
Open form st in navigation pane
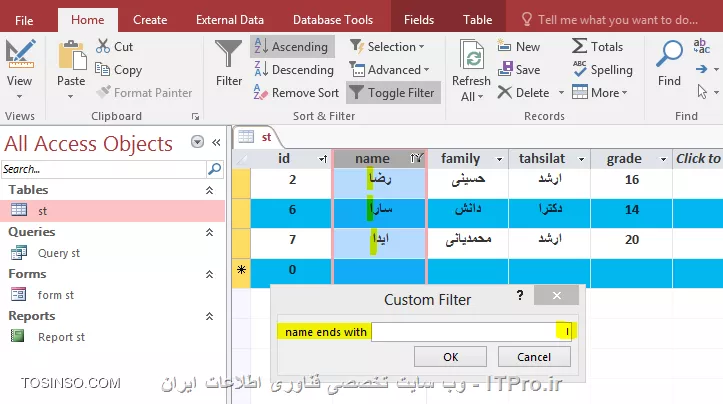(x=55, y=295)
